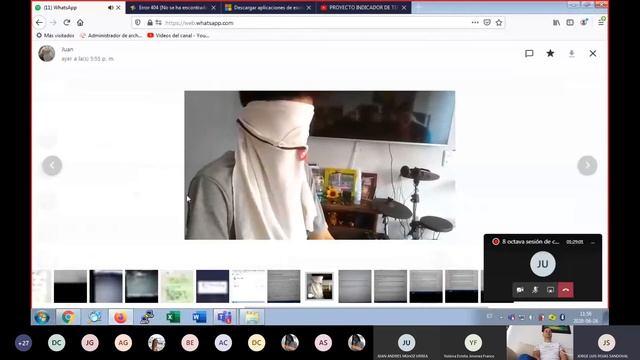
Task: Show next media with right arrow
Action: point(587,165)
